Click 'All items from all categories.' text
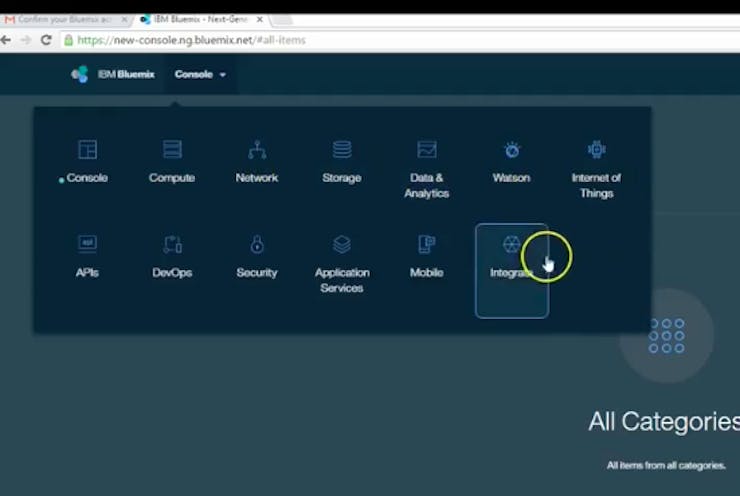 666,465
